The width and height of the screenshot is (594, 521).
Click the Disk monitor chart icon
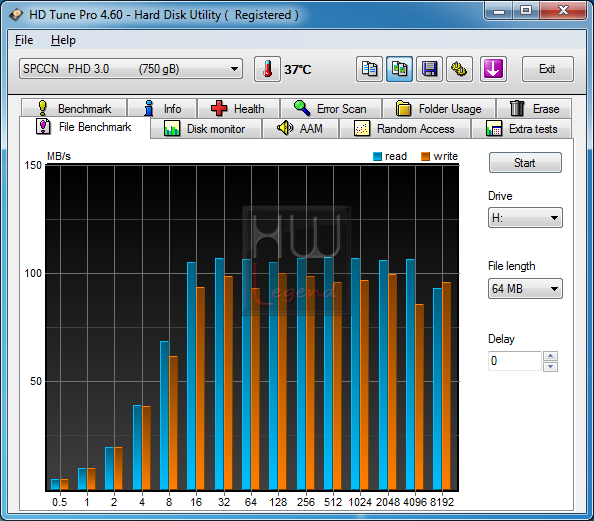pyautogui.click(x=172, y=128)
